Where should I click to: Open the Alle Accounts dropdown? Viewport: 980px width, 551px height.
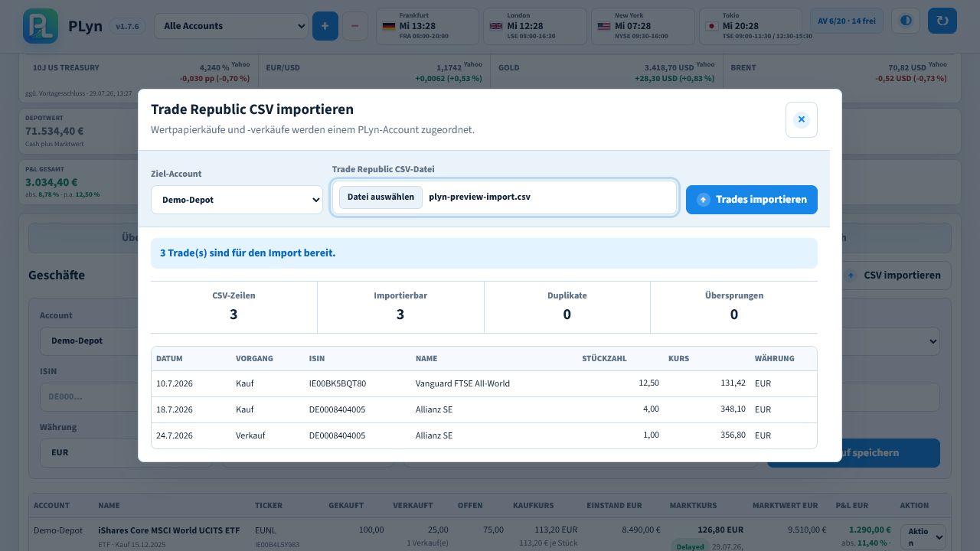click(231, 26)
